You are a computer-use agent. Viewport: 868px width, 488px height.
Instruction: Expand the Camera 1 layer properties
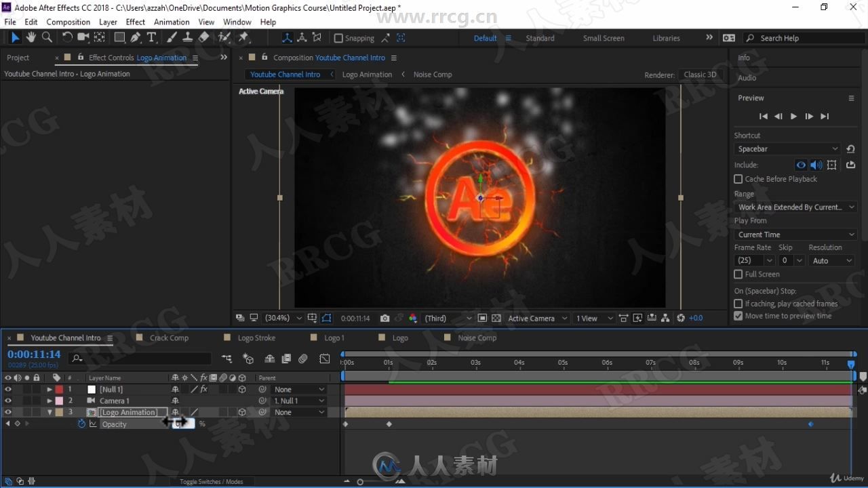50,401
